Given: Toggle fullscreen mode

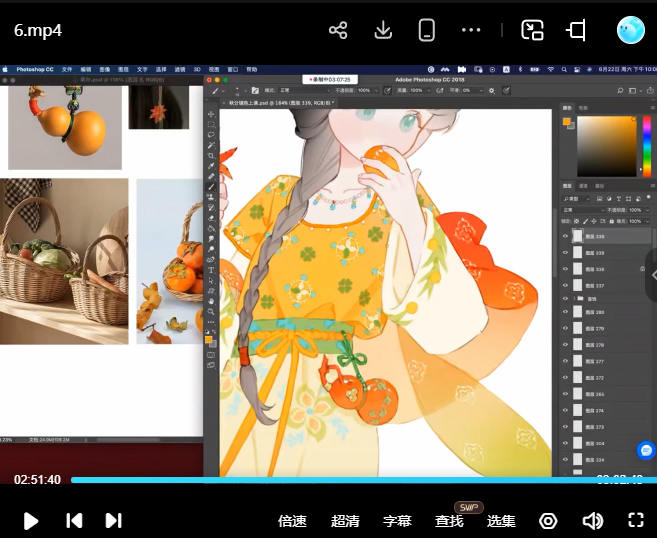Looking at the screenshot, I should tap(635, 520).
